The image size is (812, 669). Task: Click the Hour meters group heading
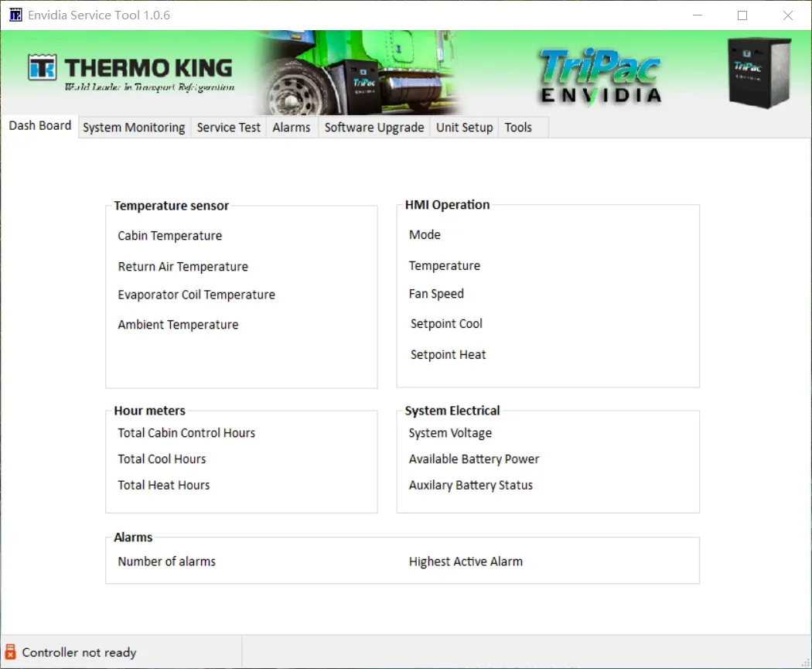pos(150,411)
